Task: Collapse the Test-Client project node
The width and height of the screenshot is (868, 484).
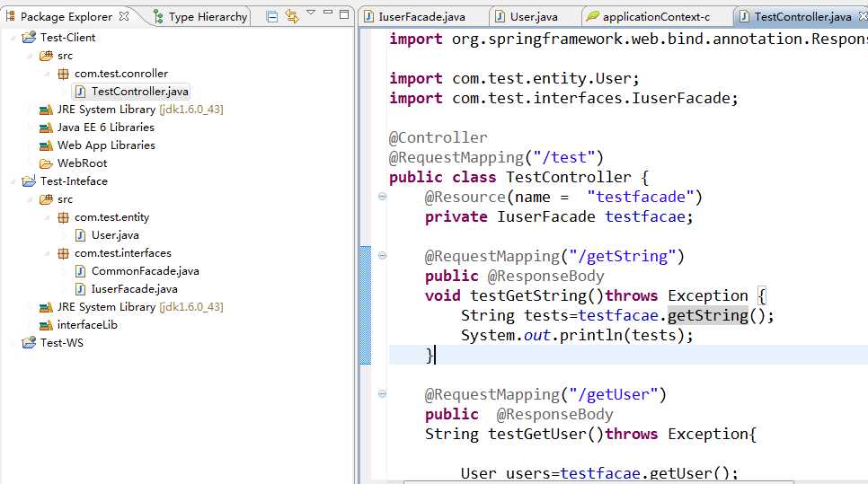Action: [13, 38]
